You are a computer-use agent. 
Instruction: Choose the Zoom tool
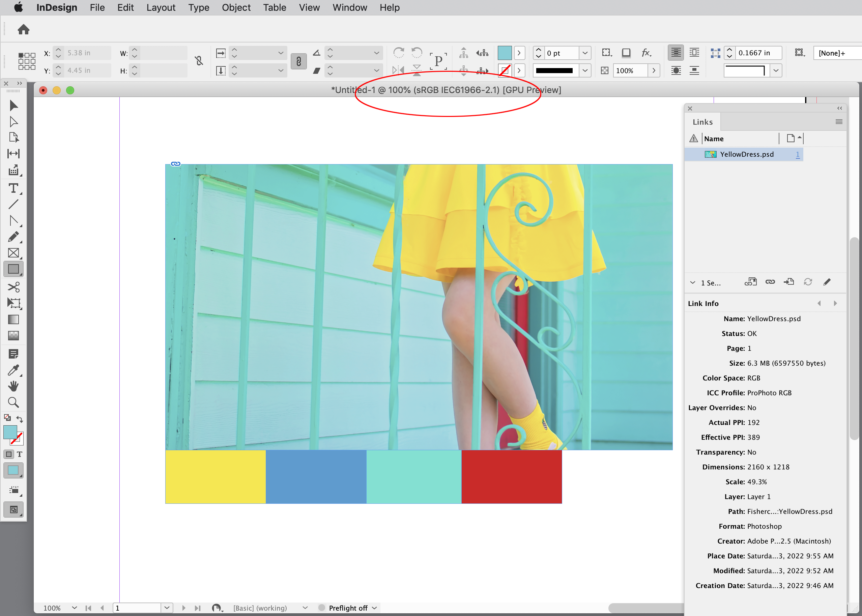(x=14, y=402)
